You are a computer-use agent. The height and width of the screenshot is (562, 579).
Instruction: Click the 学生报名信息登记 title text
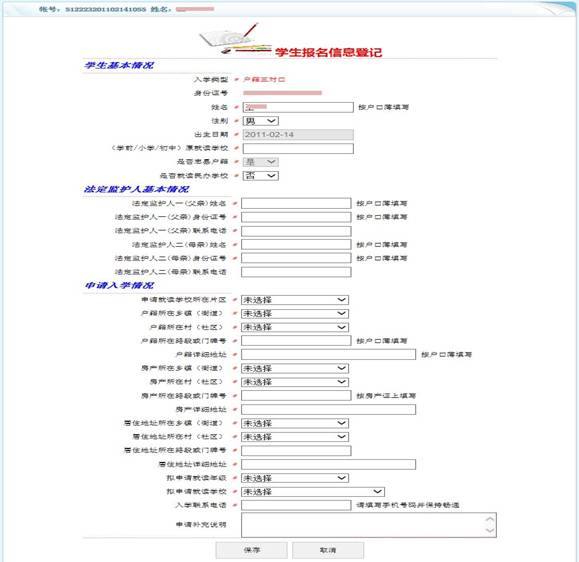(x=328, y=52)
